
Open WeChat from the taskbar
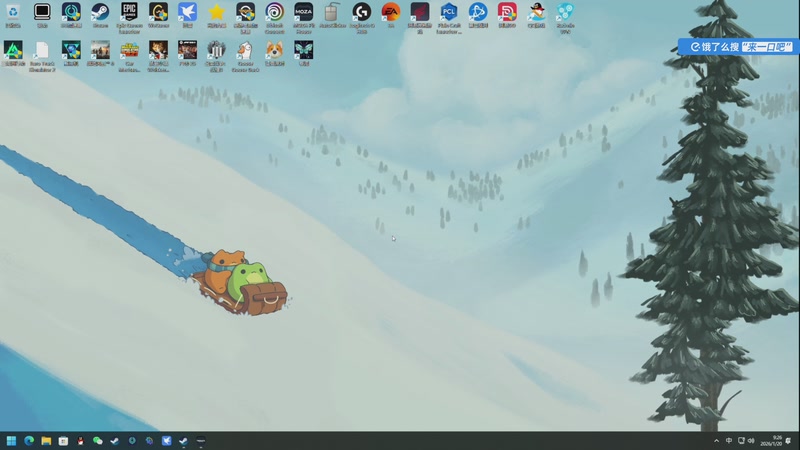pos(97,440)
